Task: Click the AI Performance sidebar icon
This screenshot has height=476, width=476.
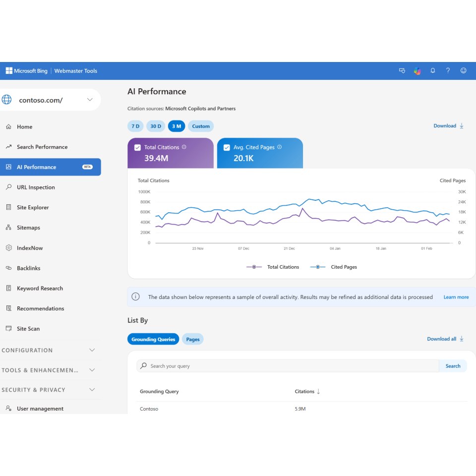Action: tap(9, 167)
